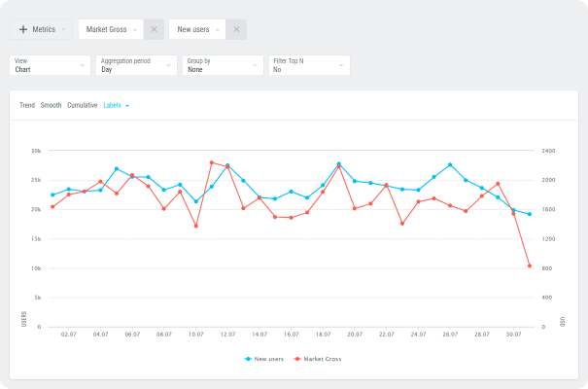Click the Market Gross legend label

pos(323,359)
